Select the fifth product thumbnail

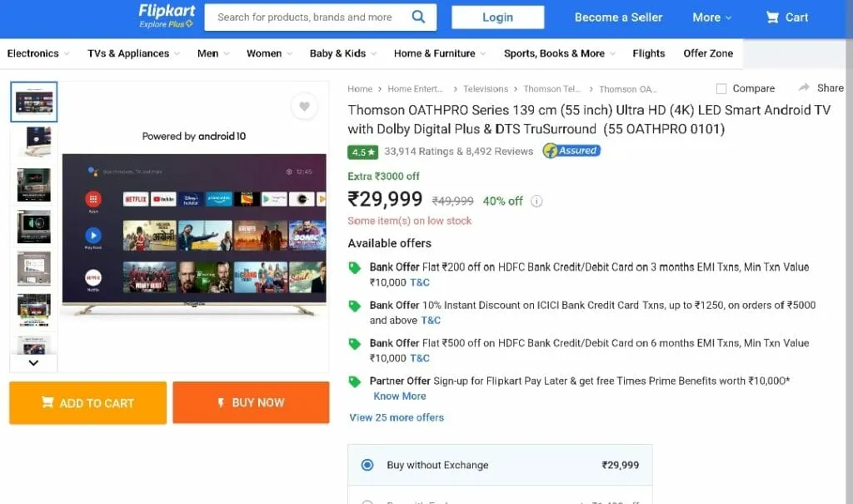point(33,268)
